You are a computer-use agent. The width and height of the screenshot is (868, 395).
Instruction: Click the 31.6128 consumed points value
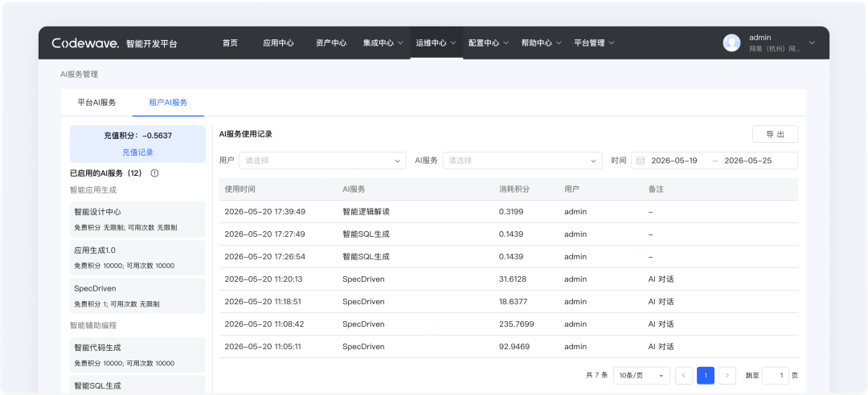[x=513, y=279]
